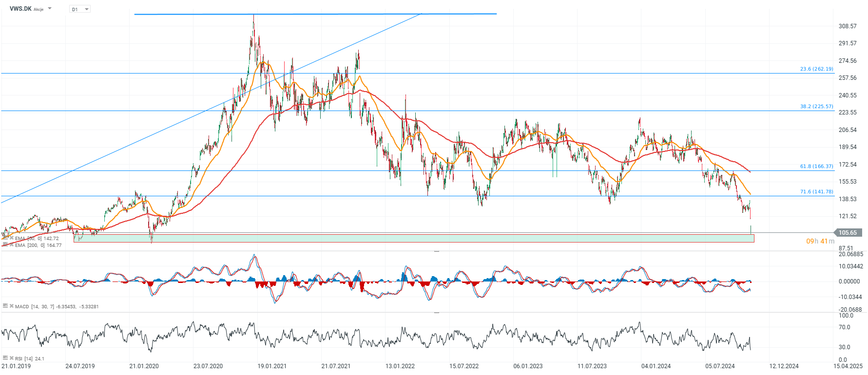This screenshot has height=375, width=868.
Task: Close the MACD indicator panel
Action: (x=11, y=306)
